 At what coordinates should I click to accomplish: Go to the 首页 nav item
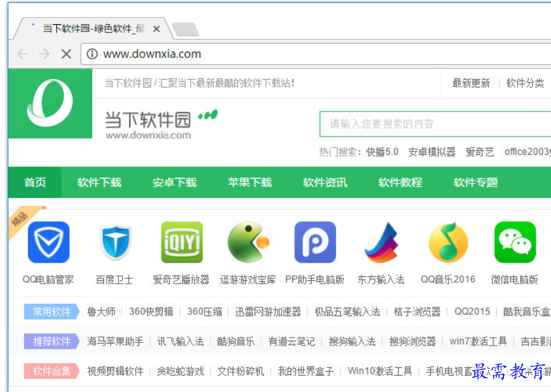point(35,182)
